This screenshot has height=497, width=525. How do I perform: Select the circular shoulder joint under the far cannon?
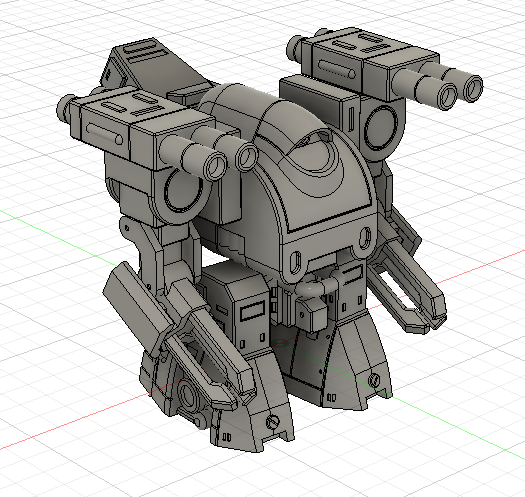click(x=381, y=128)
